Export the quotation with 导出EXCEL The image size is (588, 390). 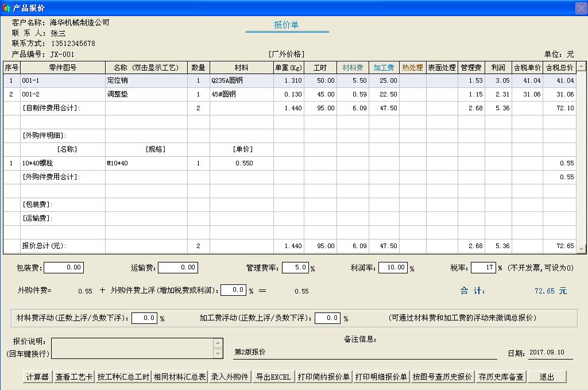click(273, 376)
